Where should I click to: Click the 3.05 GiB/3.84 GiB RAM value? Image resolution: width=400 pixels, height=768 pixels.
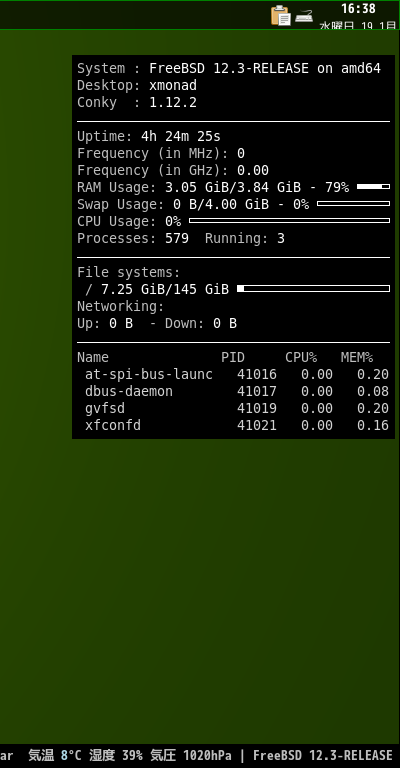[x=233, y=188]
